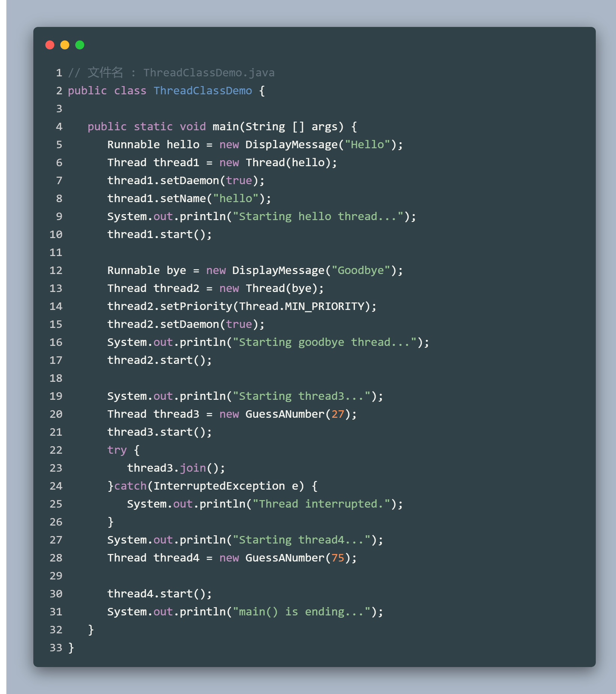The image size is (616, 694).
Task: Click string "Starting thread3..." on line 19
Action: (301, 396)
